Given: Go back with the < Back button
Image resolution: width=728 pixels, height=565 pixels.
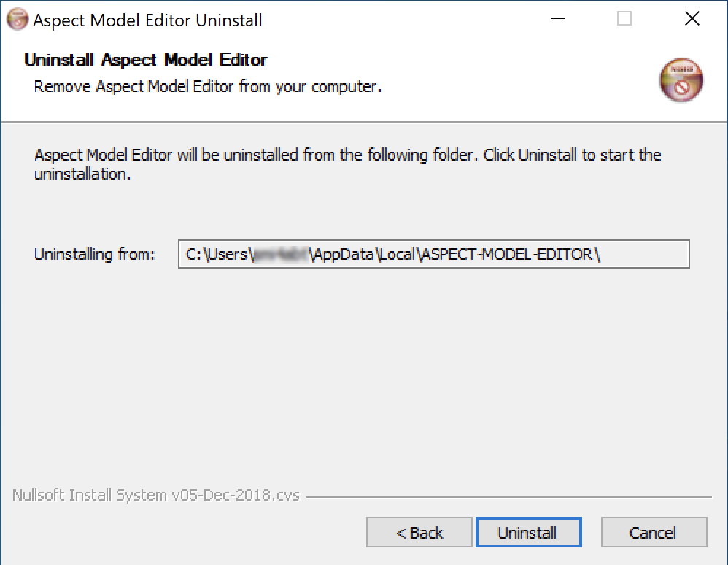Looking at the screenshot, I should [419, 533].
